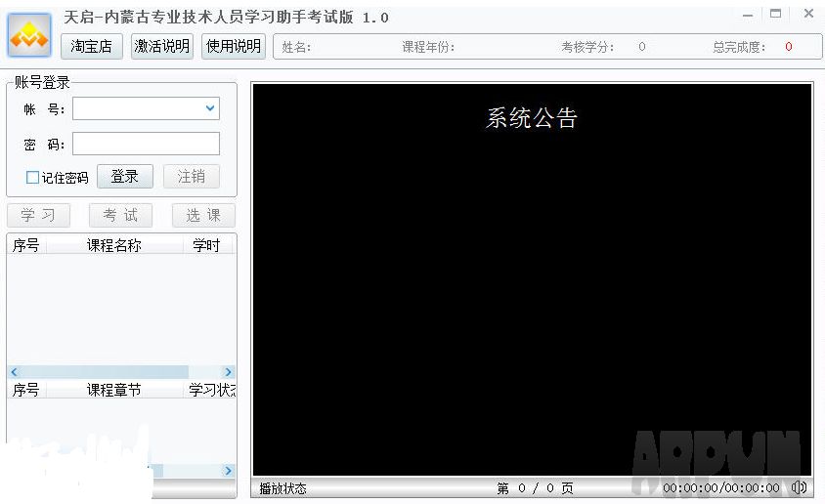The height and width of the screenshot is (504, 825).
Task: Minimize the application window
Action: [x=748, y=15]
